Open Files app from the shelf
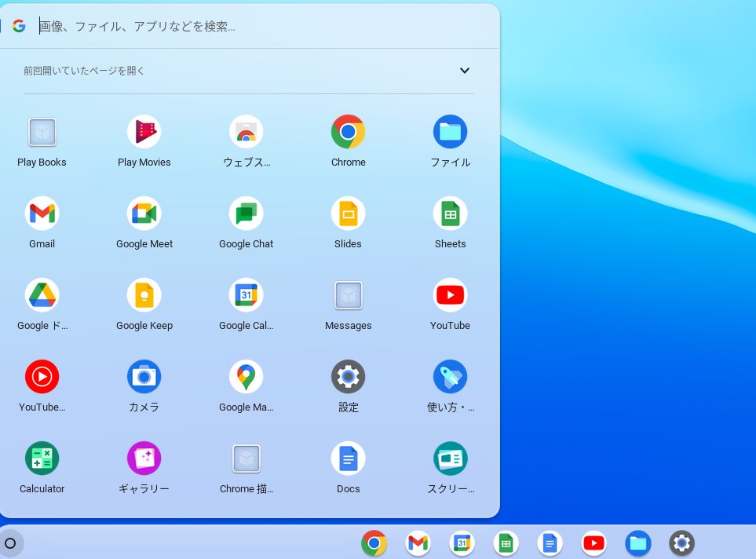This screenshot has width=756, height=559. pyautogui.click(x=638, y=543)
